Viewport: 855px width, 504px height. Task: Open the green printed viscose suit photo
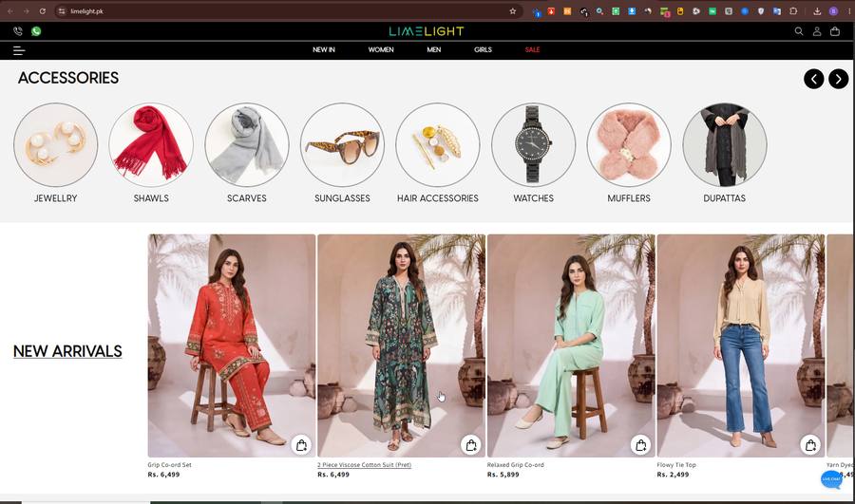pyautogui.click(x=401, y=345)
